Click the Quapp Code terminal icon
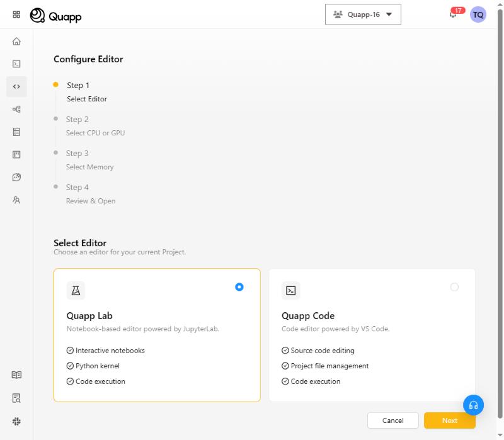The image size is (504, 440). (x=291, y=290)
